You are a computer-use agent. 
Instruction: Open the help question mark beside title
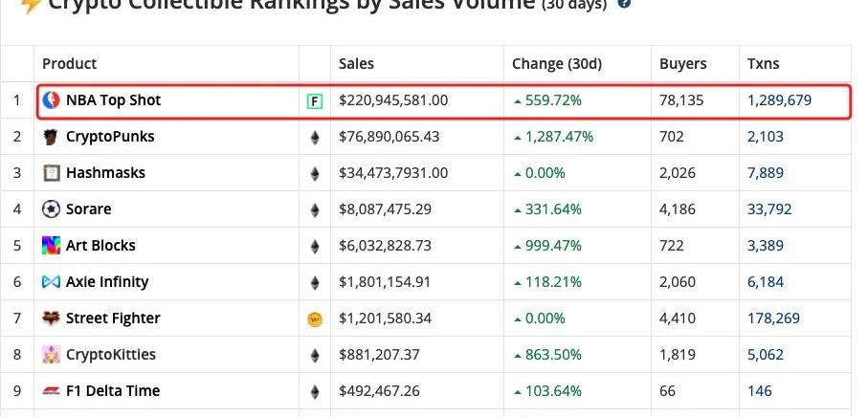tap(624, 4)
